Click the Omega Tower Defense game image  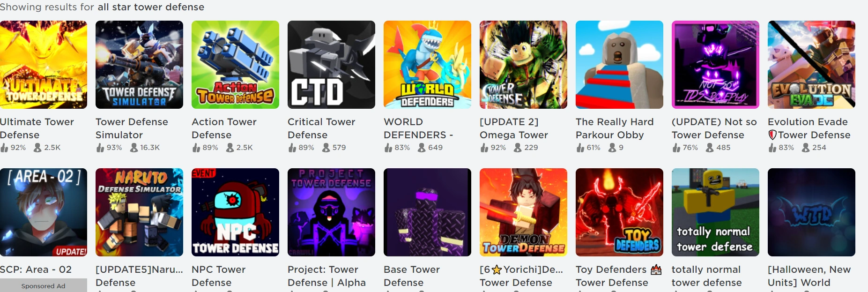(523, 65)
